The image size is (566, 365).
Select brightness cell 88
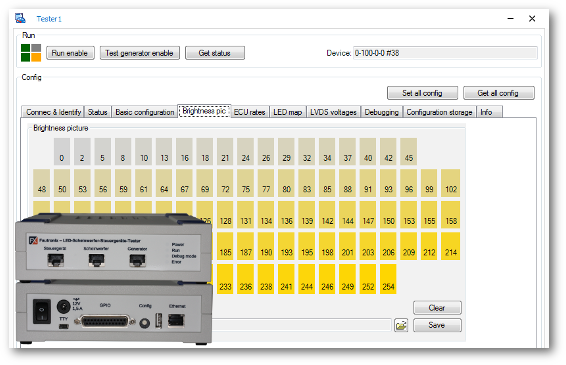coord(347,183)
